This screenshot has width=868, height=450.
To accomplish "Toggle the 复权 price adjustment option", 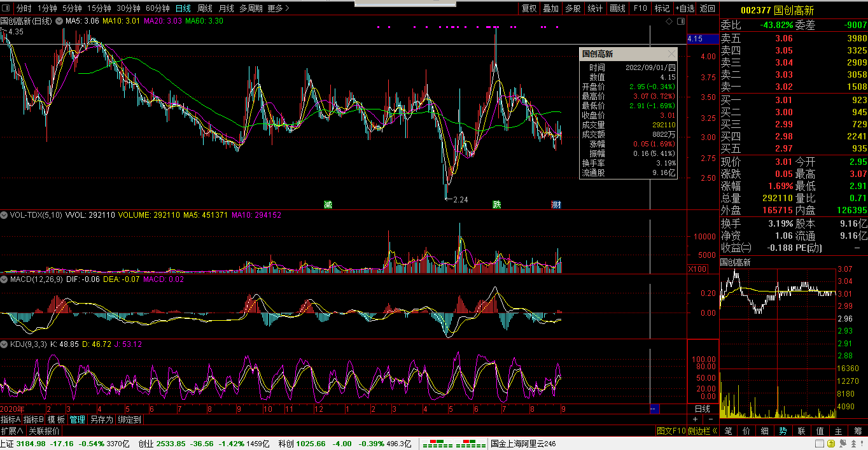I will (529, 8).
